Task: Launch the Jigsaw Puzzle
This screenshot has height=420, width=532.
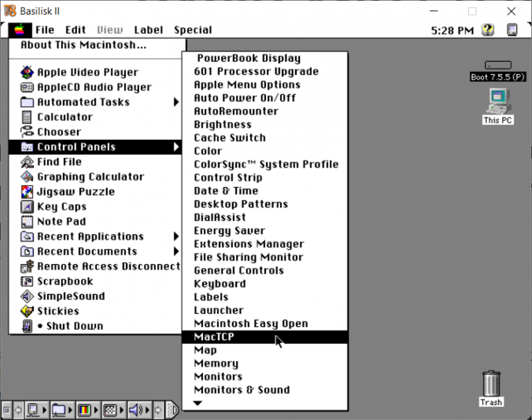Action: 95,192
